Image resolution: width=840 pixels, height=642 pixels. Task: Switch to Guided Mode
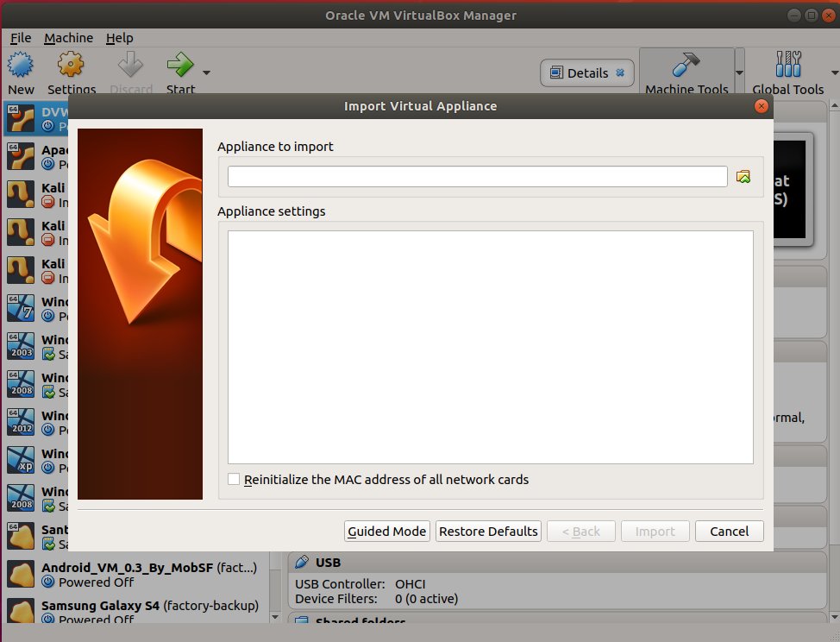click(386, 531)
